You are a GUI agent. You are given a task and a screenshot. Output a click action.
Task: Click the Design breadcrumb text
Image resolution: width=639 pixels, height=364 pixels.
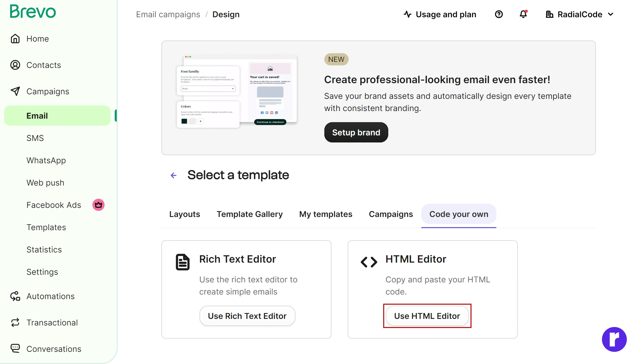(x=226, y=14)
